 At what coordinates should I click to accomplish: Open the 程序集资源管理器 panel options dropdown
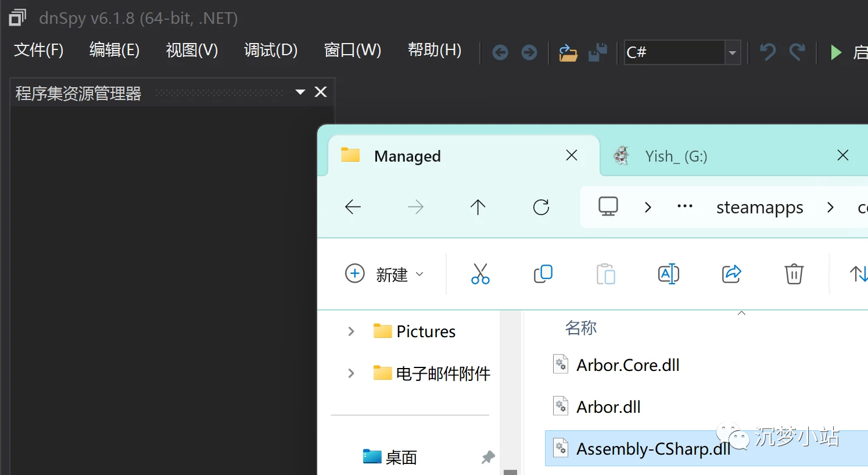[300, 92]
